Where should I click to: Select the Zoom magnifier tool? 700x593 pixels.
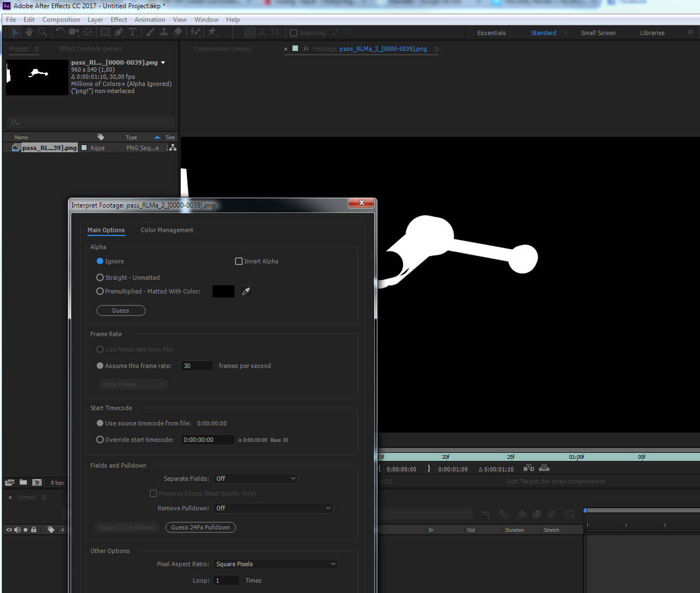point(43,32)
